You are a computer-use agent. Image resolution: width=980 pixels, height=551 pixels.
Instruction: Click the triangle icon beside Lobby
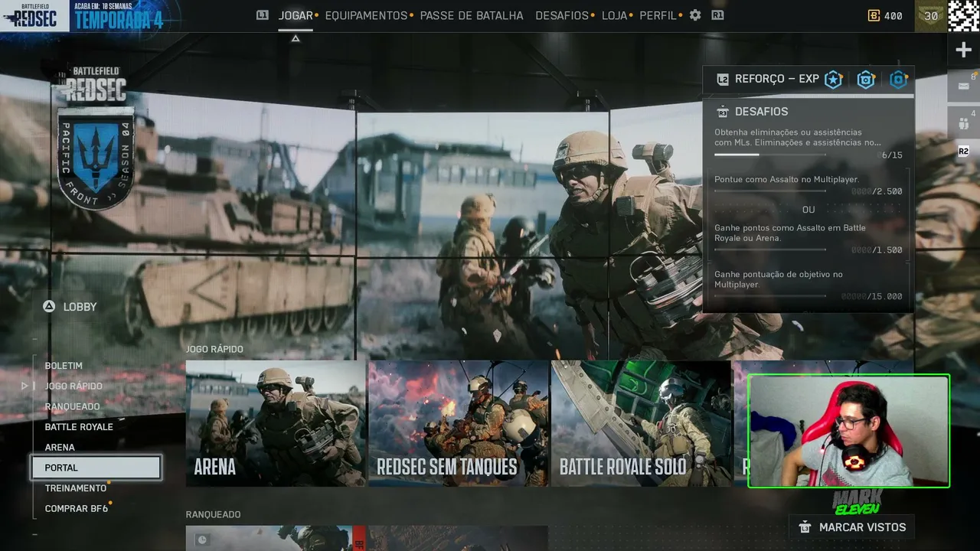tap(49, 306)
